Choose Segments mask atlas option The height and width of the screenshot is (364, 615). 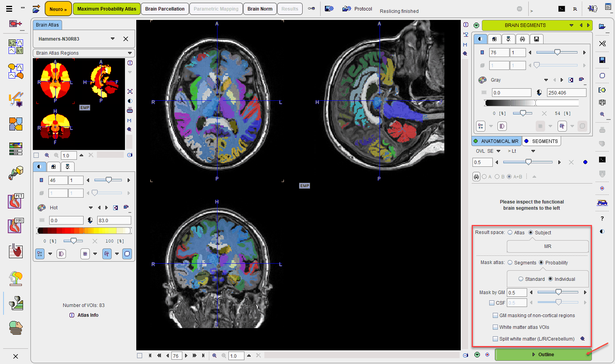510,262
